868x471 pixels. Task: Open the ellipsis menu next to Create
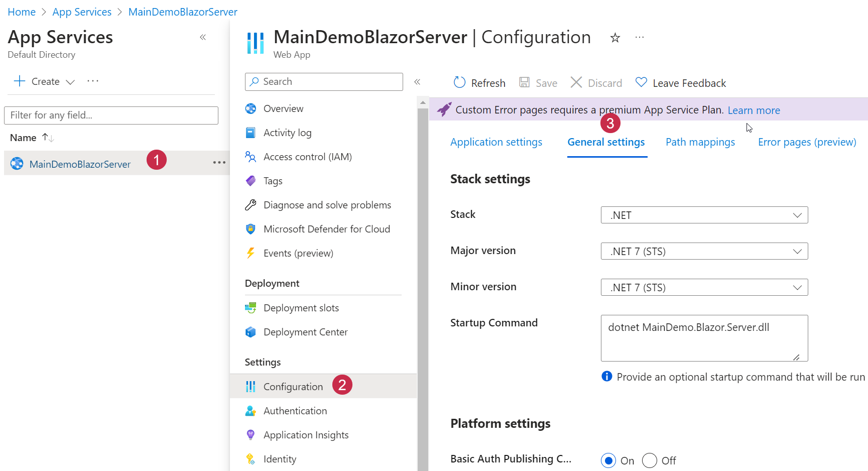(93, 81)
